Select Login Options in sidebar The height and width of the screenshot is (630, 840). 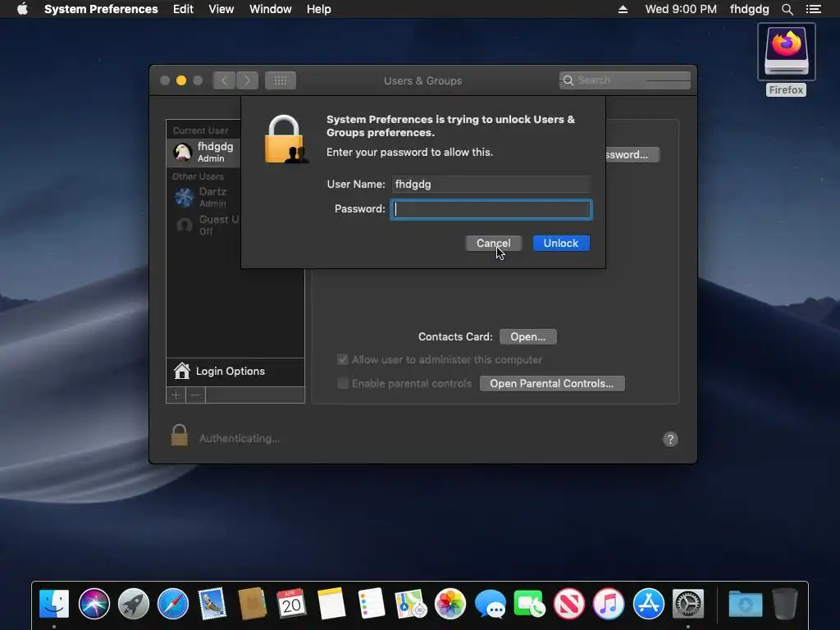tap(235, 372)
